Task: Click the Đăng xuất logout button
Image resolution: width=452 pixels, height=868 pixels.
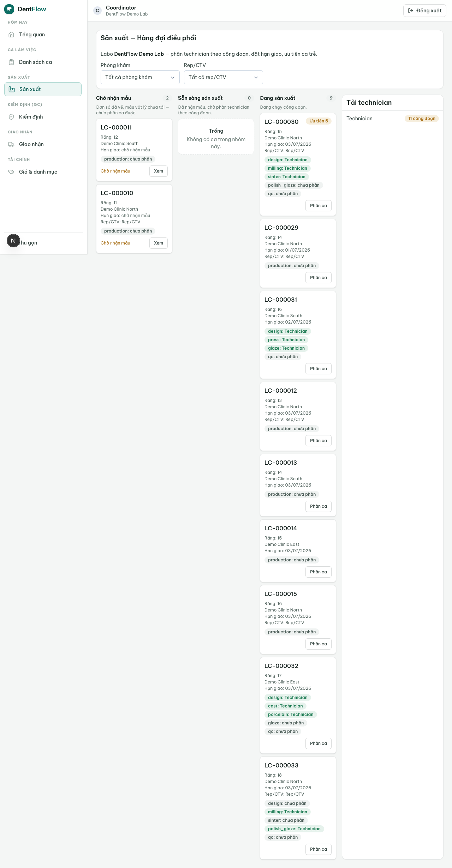Action: click(x=425, y=11)
